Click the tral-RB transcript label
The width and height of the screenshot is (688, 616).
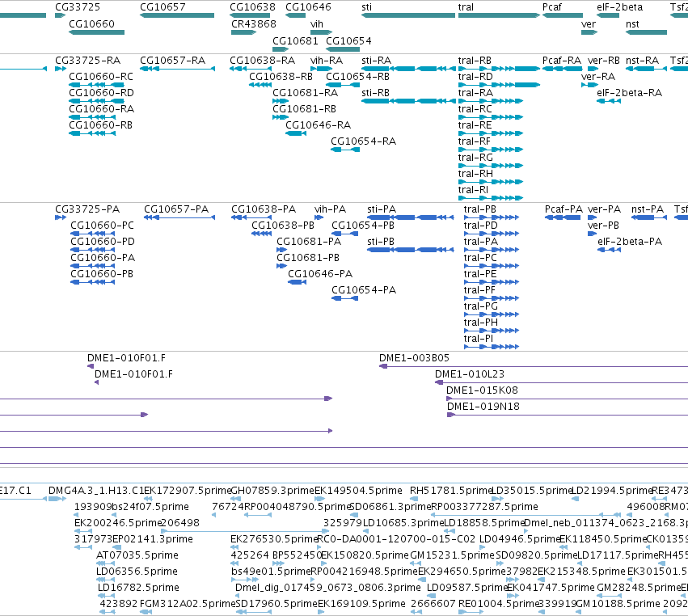point(475,60)
